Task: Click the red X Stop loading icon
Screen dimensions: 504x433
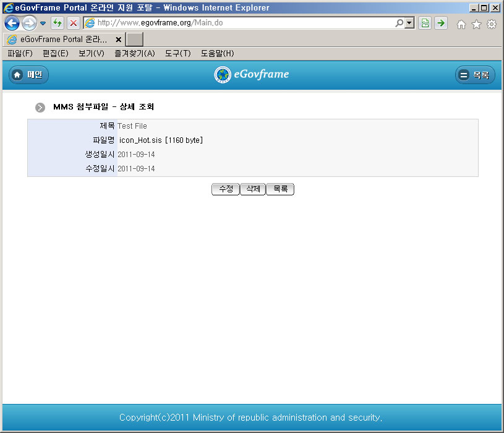Action: point(73,24)
